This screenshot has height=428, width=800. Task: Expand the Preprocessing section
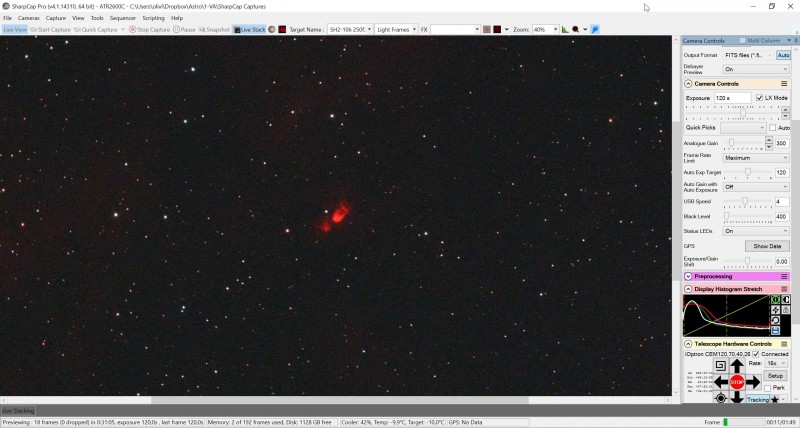click(688, 276)
